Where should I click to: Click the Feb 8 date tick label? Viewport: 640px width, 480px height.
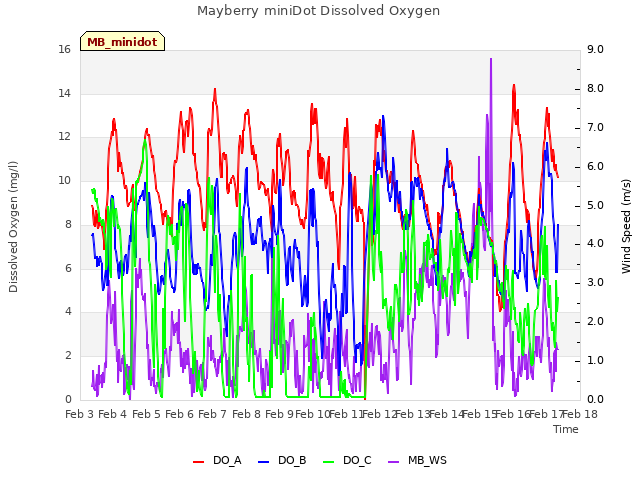coord(246,414)
